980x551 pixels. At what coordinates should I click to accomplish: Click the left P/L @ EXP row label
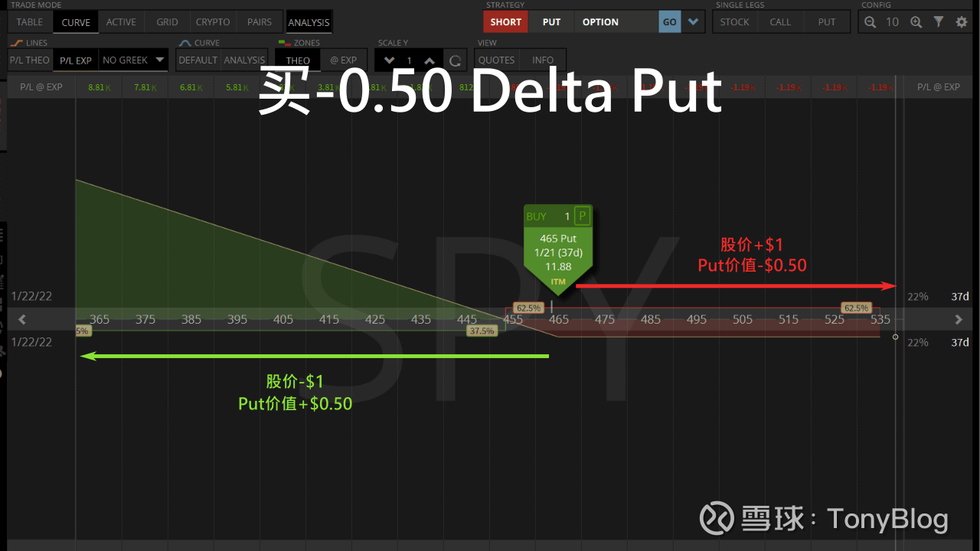[x=41, y=87]
